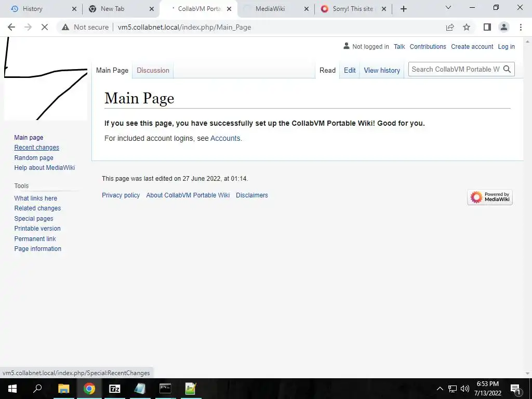
Task: Open the notebook app icon in taskbar
Action: [x=140, y=389]
